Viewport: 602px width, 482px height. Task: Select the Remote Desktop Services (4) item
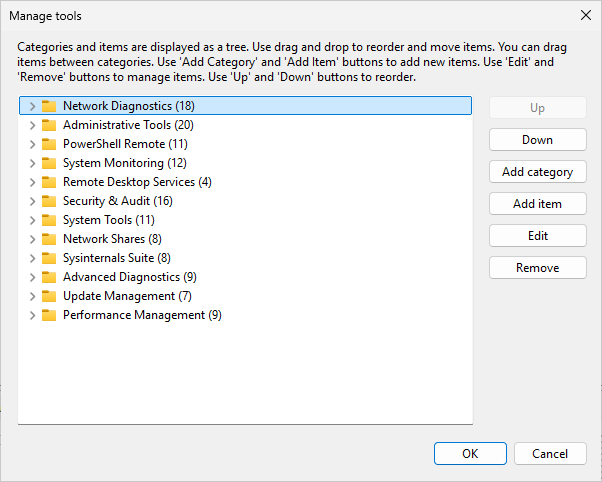(x=137, y=182)
